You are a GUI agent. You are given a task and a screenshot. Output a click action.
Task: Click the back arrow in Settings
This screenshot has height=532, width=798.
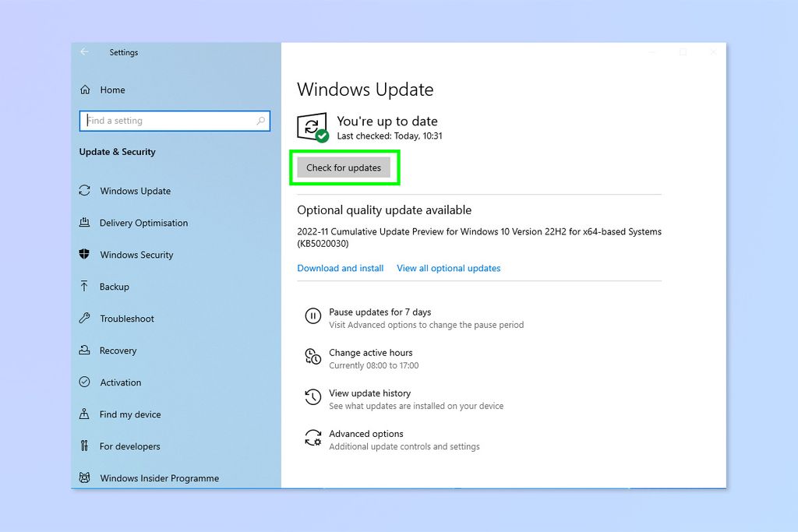click(x=84, y=52)
